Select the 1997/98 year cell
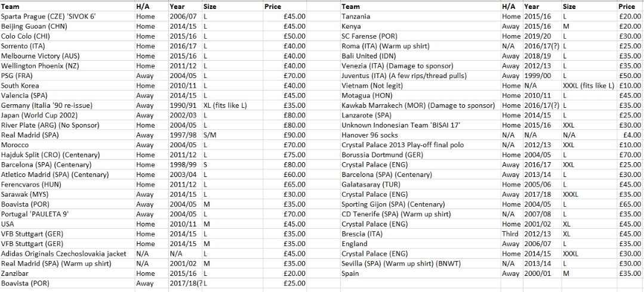 point(181,135)
